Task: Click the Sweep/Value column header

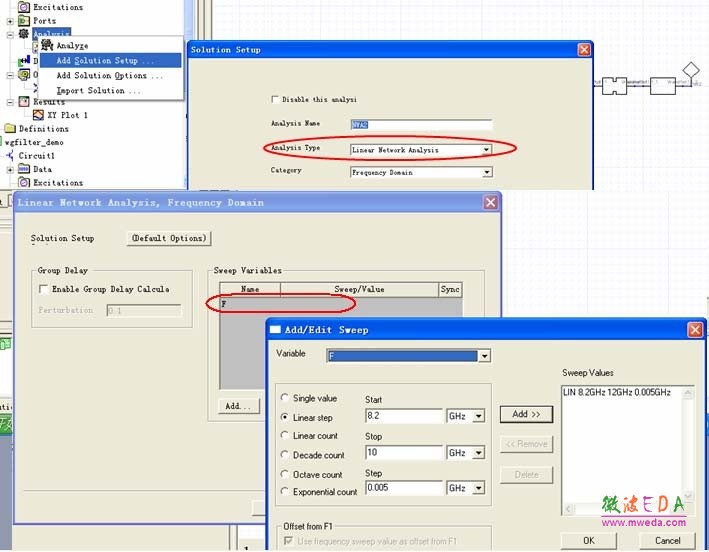Action: 359,289
